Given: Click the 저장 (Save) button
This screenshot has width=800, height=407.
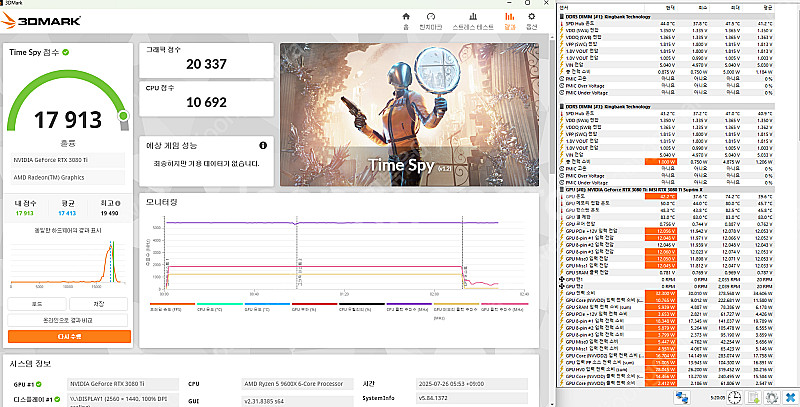Looking at the screenshot, I should click(98, 303).
